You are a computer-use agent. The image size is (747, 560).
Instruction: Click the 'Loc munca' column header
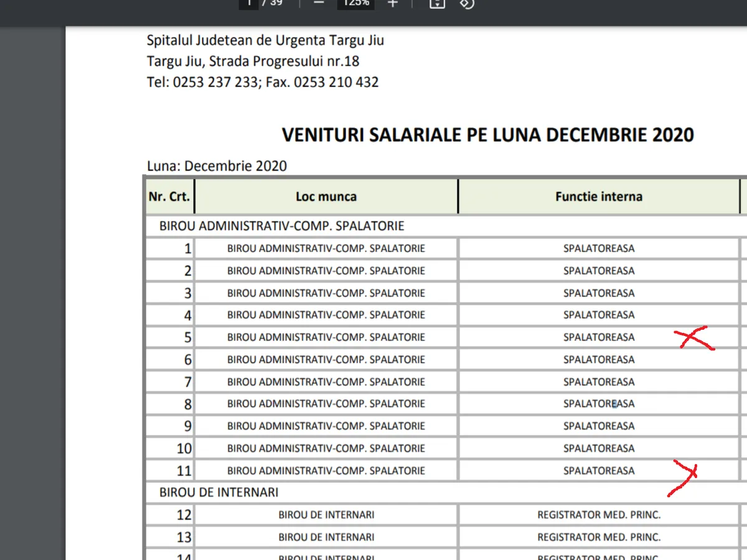326,197
